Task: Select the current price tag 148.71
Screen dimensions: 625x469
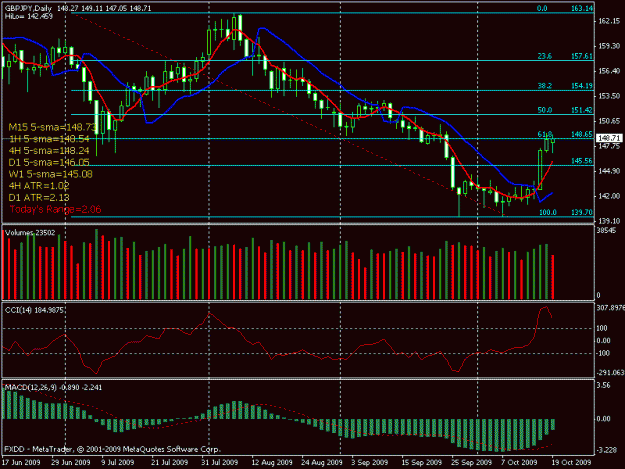Action: [609, 138]
